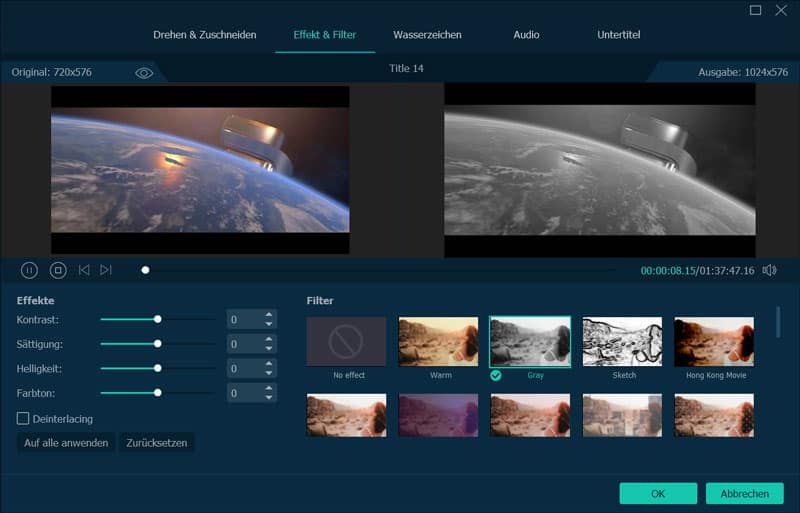This screenshot has height=513, width=800.
Task: Select the No effect filter
Action: coord(346,341)
